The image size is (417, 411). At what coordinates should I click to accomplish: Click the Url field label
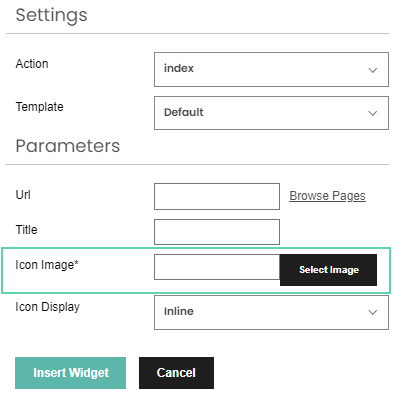pyautogui.click(x=23, y=195)
